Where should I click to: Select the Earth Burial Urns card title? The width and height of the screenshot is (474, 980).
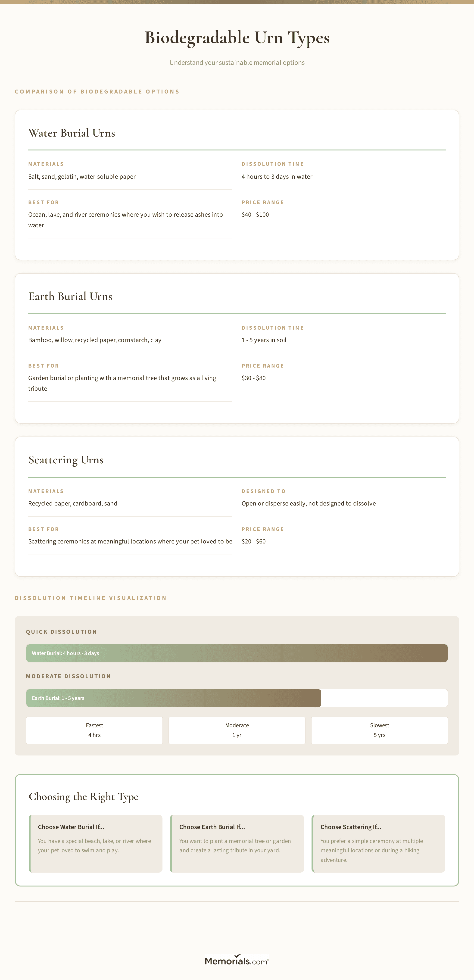70,296
